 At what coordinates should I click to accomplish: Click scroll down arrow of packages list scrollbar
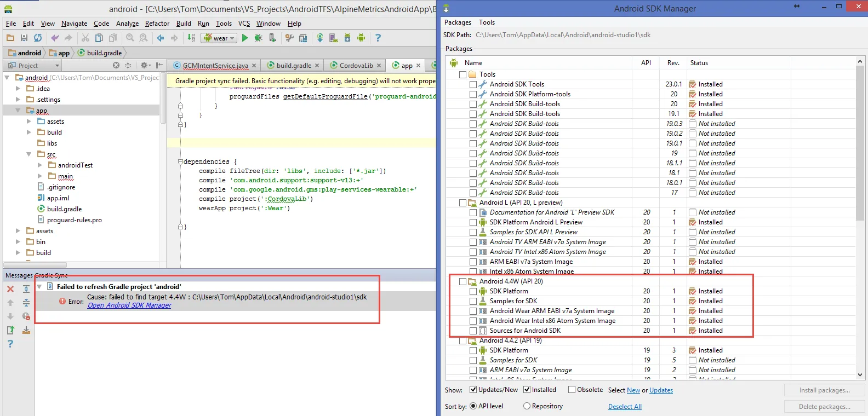click(x=860, y=375)
